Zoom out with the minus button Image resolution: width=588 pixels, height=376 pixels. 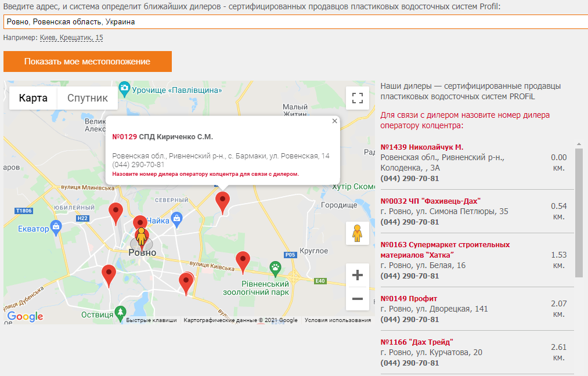tap(358, 299)
